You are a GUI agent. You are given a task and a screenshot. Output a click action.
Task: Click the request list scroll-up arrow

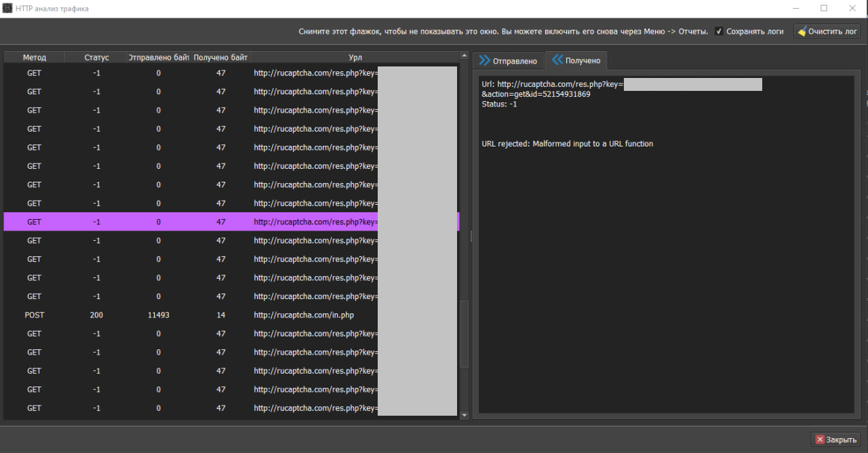point(465,56)
